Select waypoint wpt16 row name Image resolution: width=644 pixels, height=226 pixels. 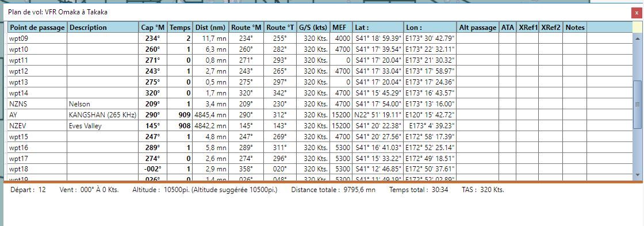37,148
